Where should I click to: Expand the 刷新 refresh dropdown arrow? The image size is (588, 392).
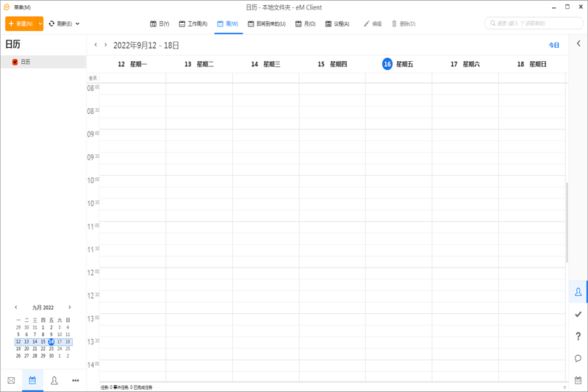pos(77,24)
